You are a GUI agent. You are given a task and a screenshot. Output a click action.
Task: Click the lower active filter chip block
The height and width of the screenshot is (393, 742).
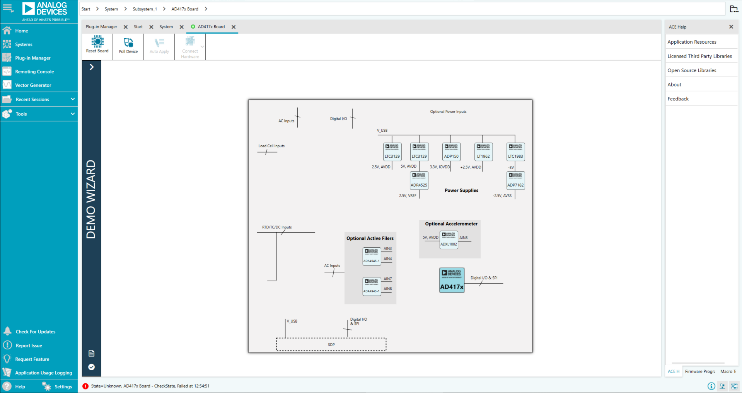(x=371, y=286)
